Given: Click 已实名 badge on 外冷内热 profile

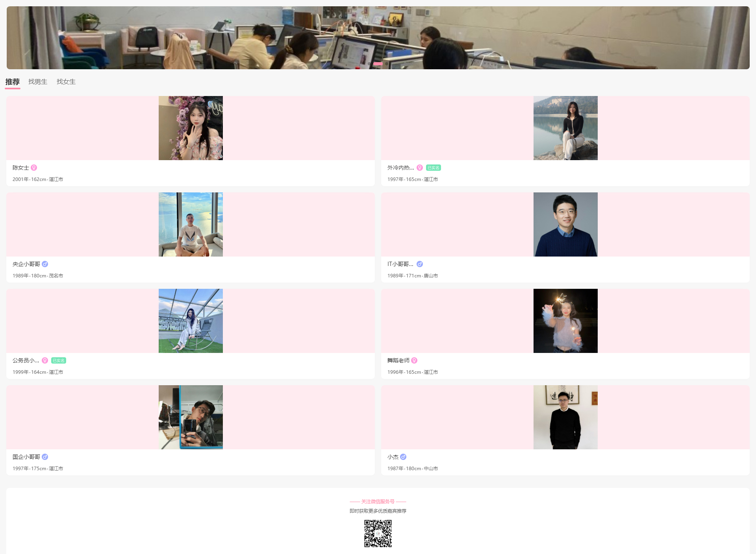Looking at the screenshot, I should tap(433, 168).
